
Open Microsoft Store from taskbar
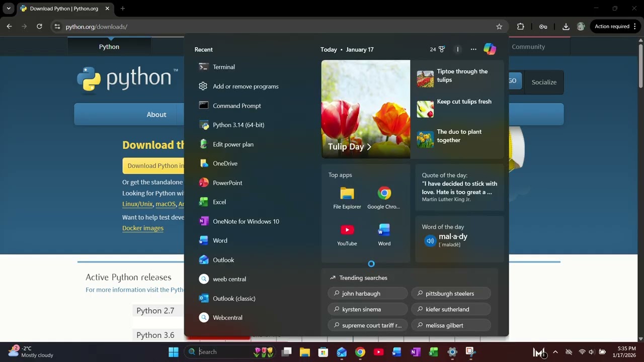point(323,352)
